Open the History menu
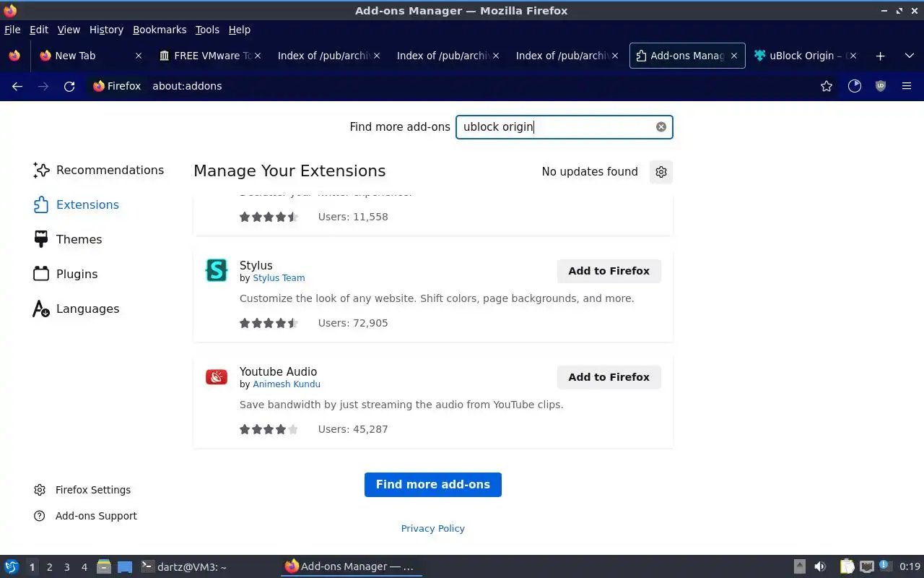 coord(106,30)
